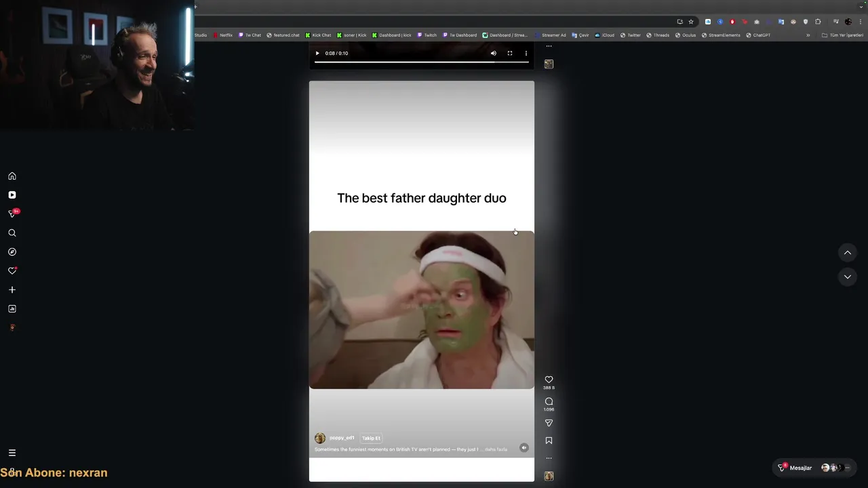Go to previous reel with up chevron
Image resolution: width=868 pixels, height=488 pixels.
(x=848, y=253)
